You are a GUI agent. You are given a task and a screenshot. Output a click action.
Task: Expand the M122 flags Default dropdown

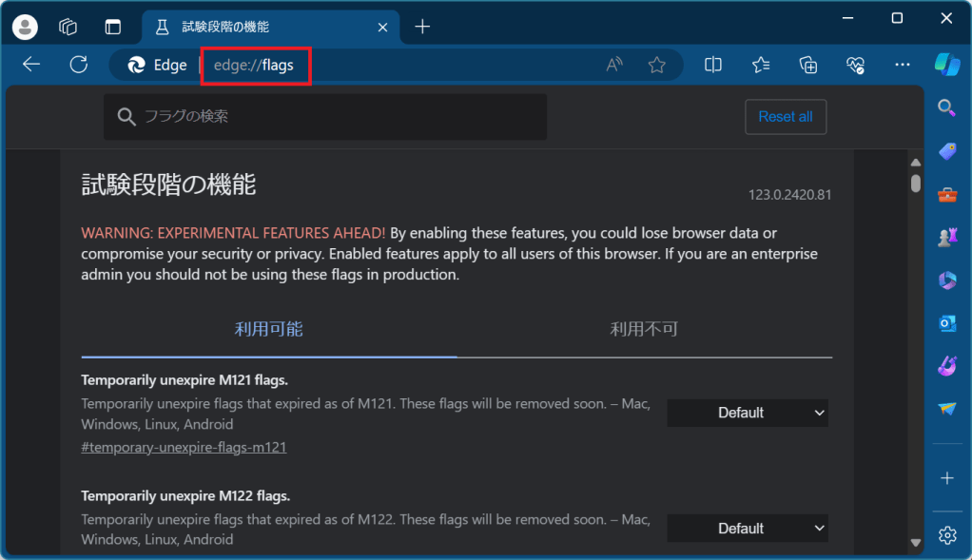click(x=748, y=528)
